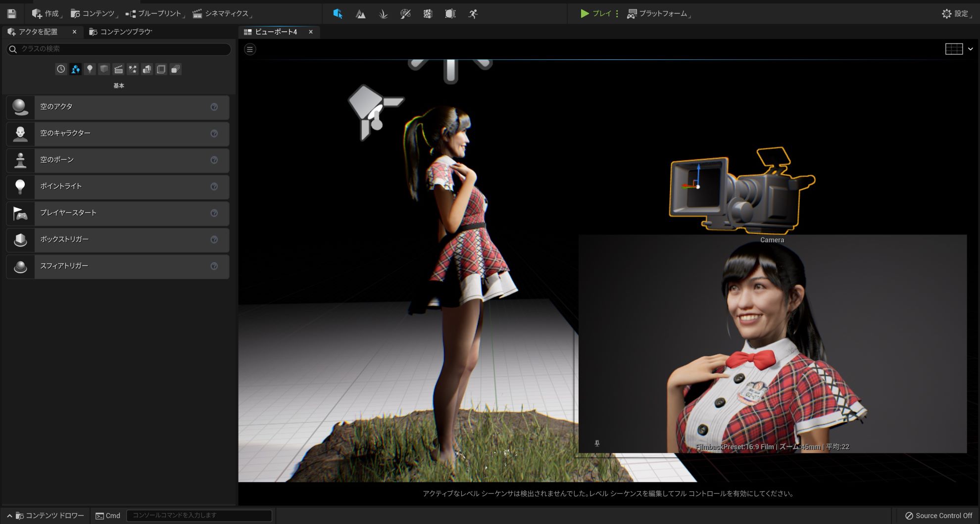Open Cmd console type dropdown
980x524 pixels.
108,516
